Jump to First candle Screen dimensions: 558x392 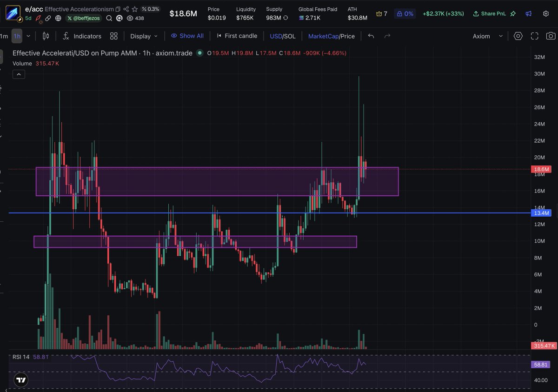pos(237,36)
